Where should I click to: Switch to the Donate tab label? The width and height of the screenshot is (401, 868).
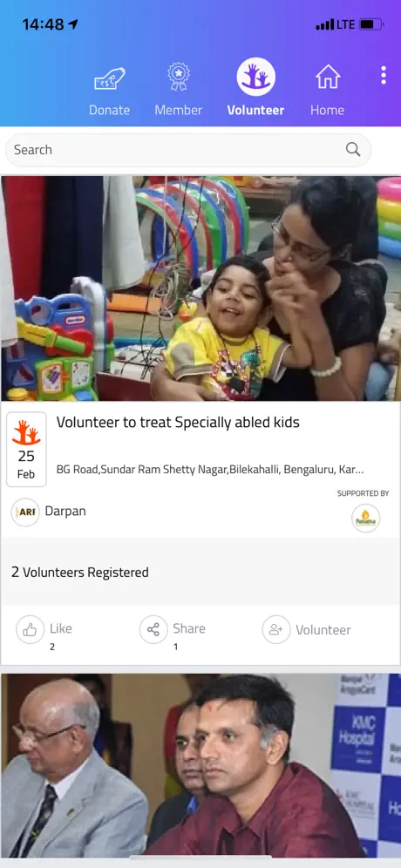tap(109, 110)
